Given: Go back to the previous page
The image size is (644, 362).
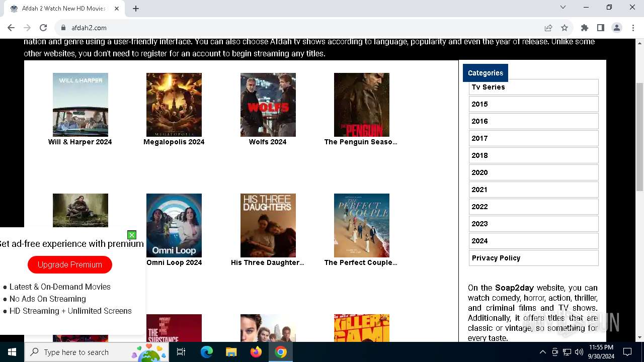Looking at the screenshot, I should click(x=11, y=28).
